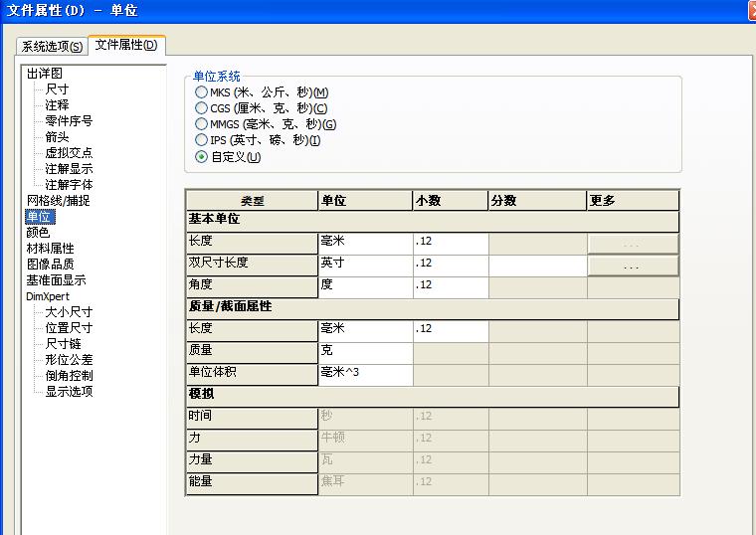The image size is (756, 535).
Task: Select 基准面显示 tree item
Action: pyautogui.click(x=56, y=280)
